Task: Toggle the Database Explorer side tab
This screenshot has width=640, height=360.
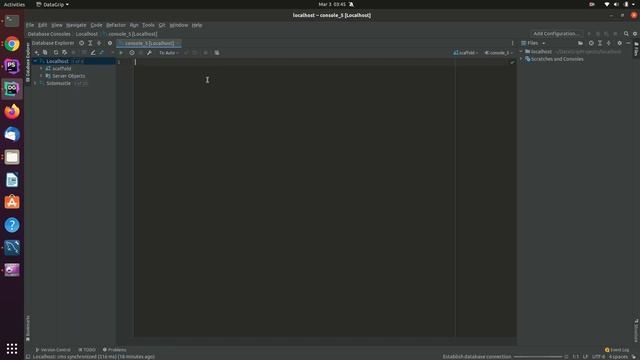Action: 28,62
